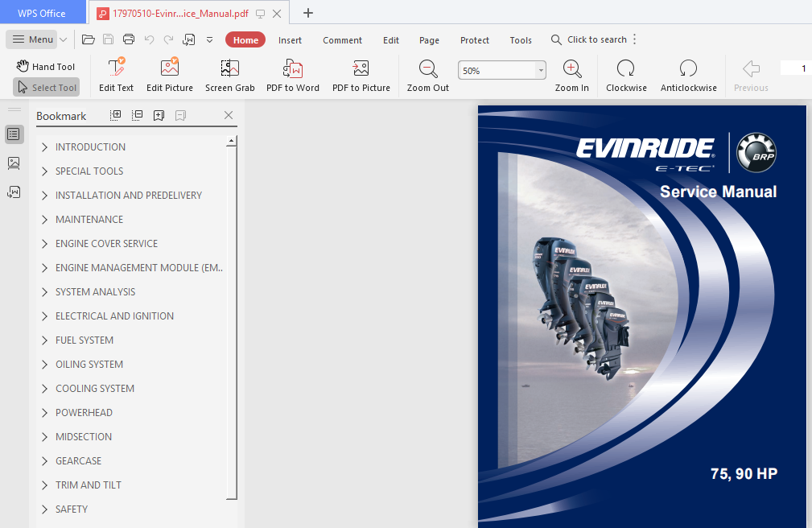
Task: Switch to the WPS Office home tab
Action: pos(42,13)
